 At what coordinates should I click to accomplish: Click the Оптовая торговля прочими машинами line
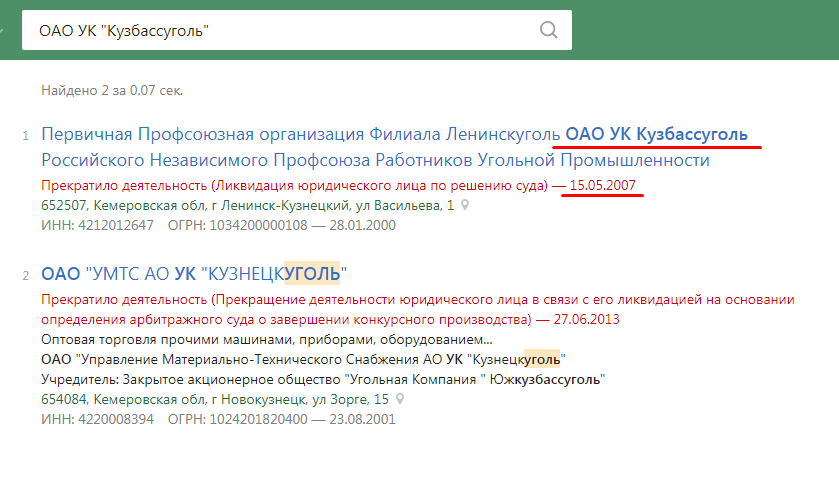(x=266, y=340)
